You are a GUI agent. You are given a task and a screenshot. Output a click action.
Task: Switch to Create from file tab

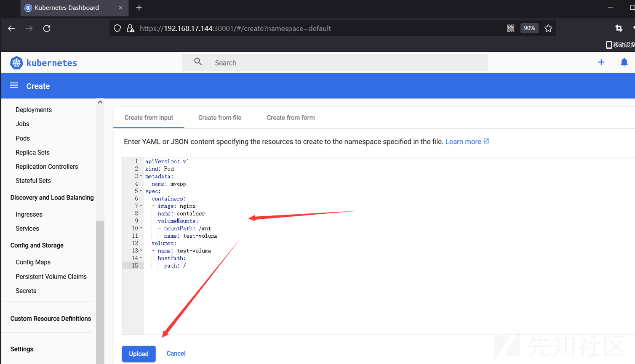tap(220, 118)
